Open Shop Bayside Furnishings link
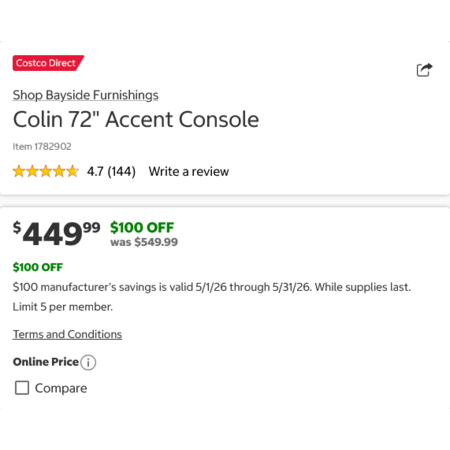This screenshot has height=450, width=450. [x=86, y=95]
